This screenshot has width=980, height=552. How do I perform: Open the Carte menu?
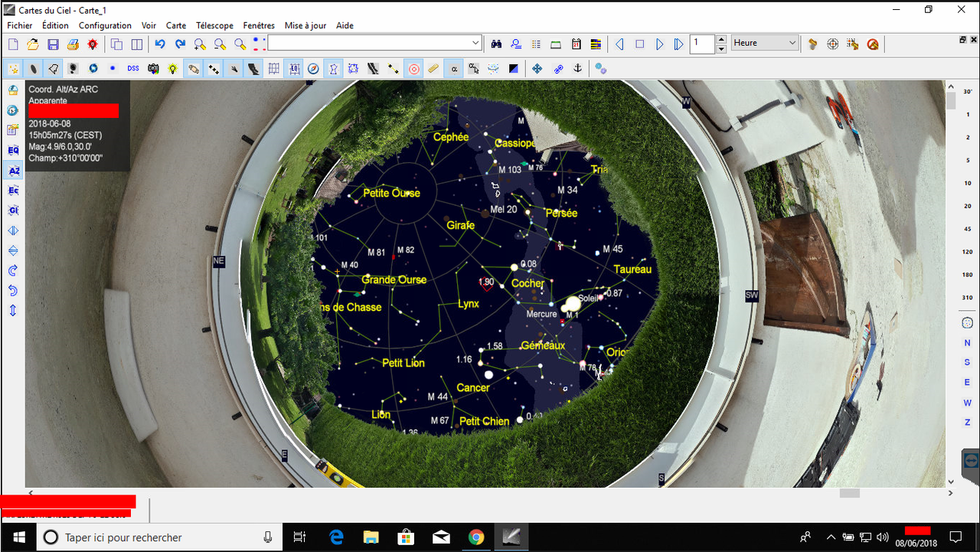coord(176,25)
